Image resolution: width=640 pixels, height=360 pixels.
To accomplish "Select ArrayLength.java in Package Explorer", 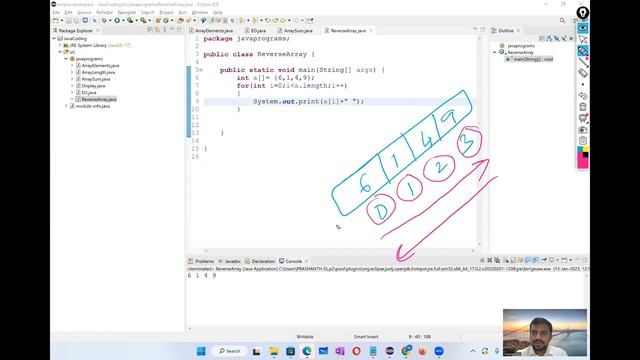I will coord(98,72).
